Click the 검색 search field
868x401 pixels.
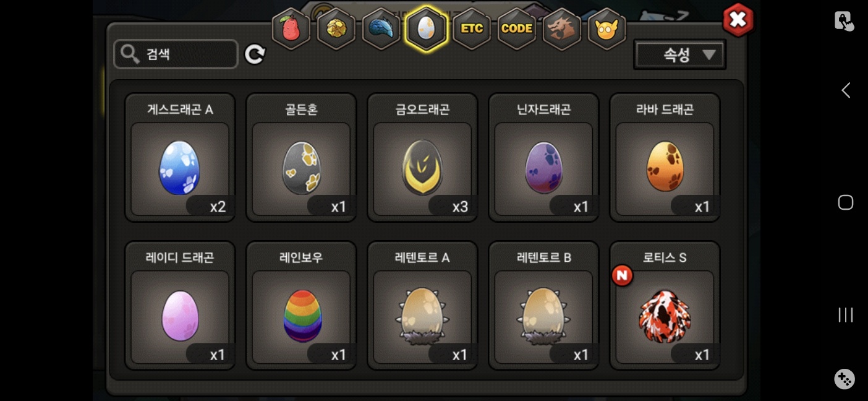[x=176, y=54]
